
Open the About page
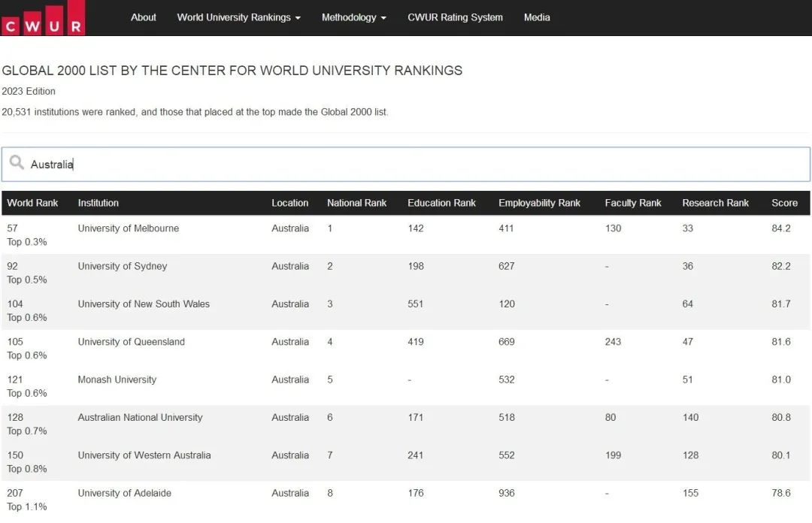point(143,17)
